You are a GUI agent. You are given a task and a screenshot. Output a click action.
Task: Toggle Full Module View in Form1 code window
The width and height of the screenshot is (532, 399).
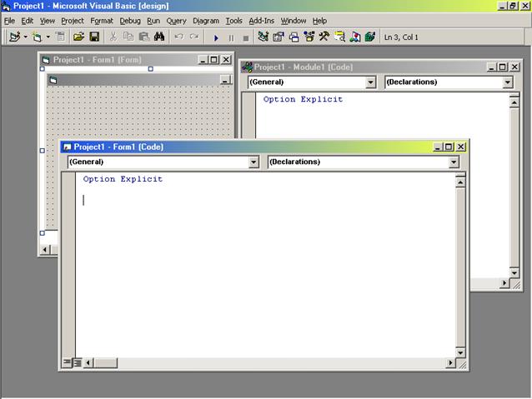[78, 362]
